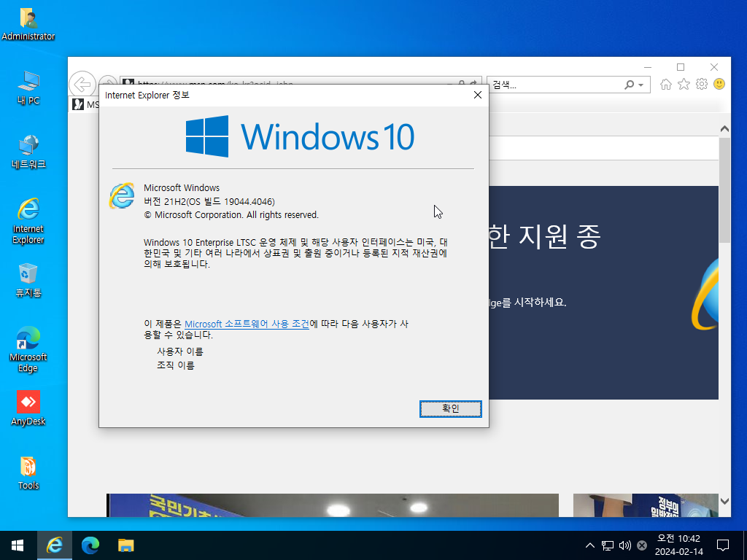This screenshot has height=560, width=747.
Task: Open the Internet Explorer Tools gear menu
Action: pyautogui.click(x=702, y=85)
